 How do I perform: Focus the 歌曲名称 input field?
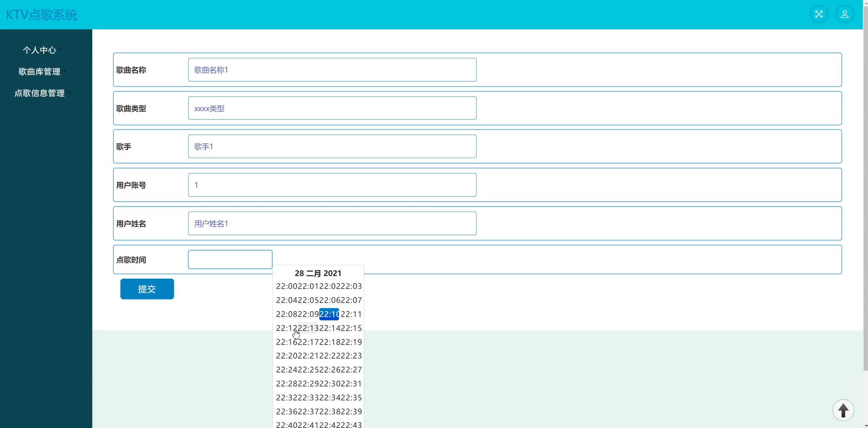[332, 70]
